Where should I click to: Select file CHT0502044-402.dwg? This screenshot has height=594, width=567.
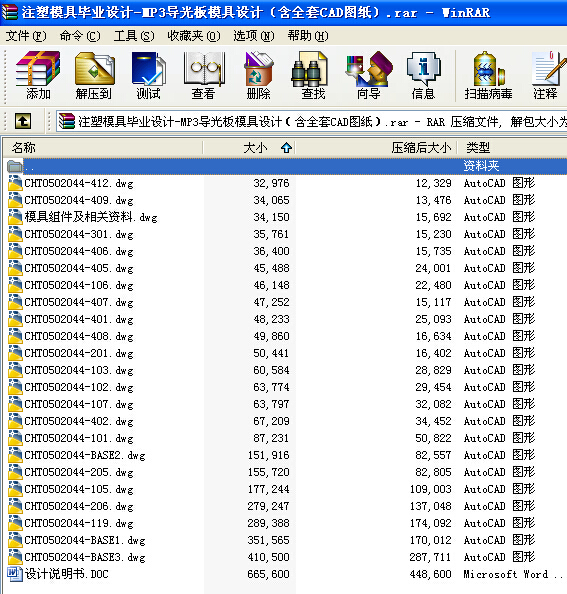79,421
